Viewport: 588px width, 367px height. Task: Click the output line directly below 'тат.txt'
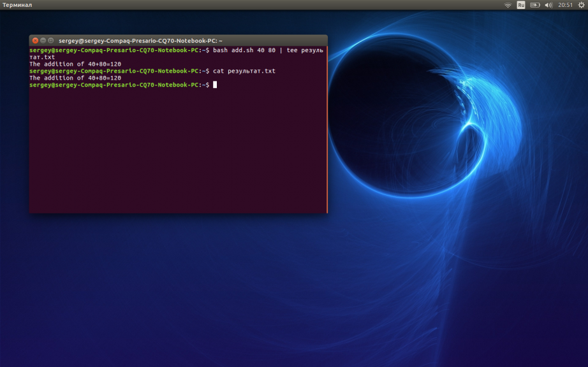(75, 64)
